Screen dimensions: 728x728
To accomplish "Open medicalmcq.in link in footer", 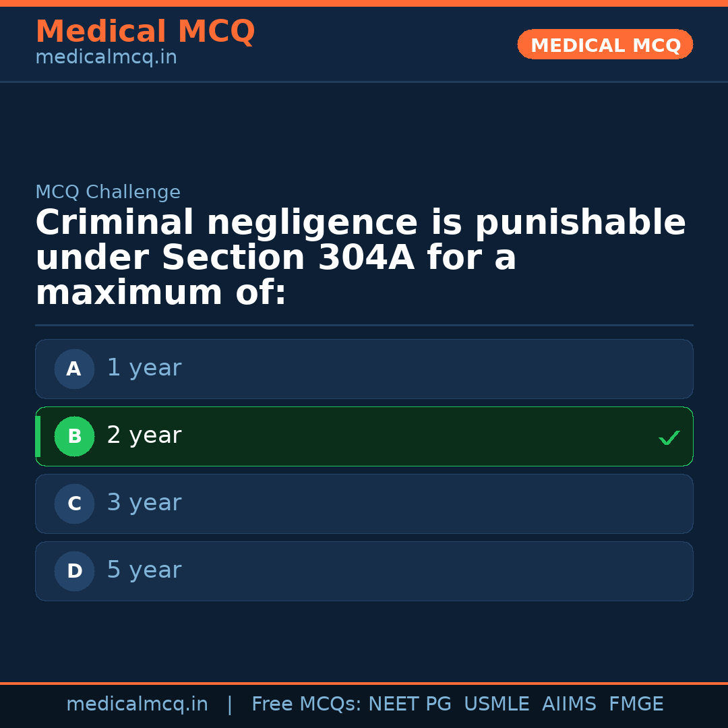I will point(137,704).
